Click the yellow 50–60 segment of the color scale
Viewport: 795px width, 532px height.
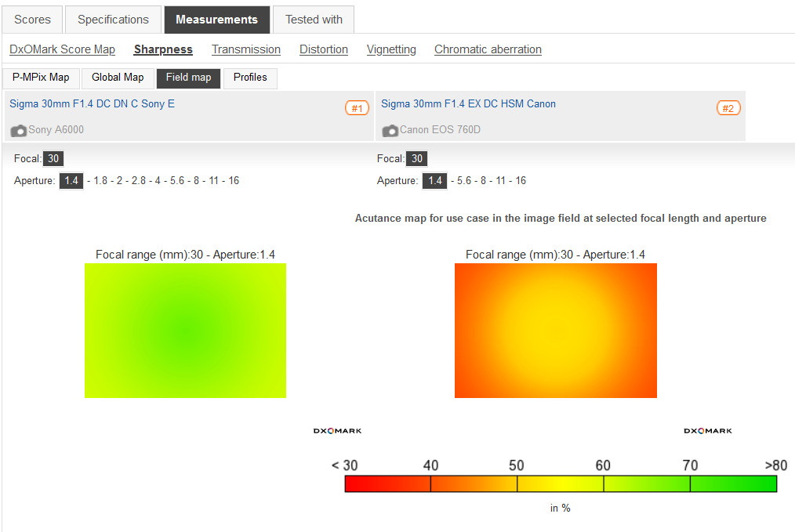click(x=561, y=484)
